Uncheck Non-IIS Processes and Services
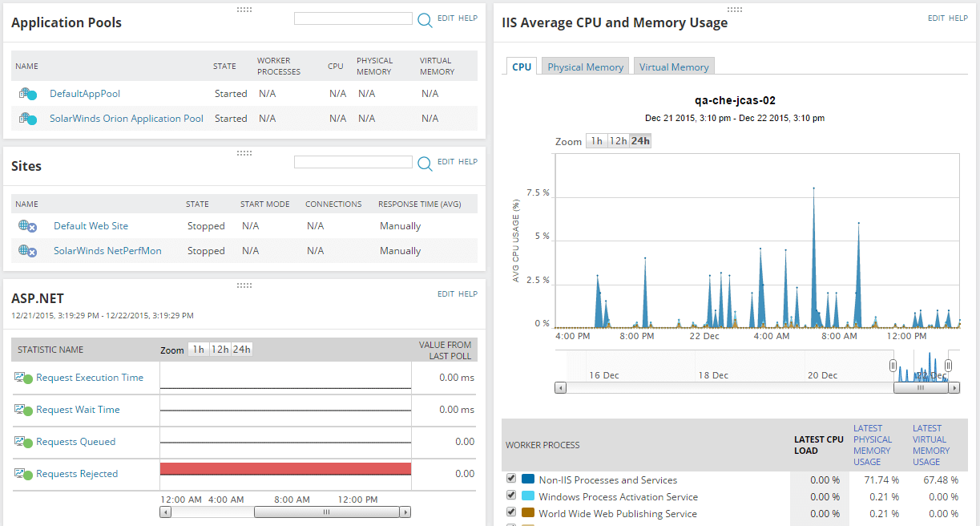The image size is (980, 526). [510, 479]
